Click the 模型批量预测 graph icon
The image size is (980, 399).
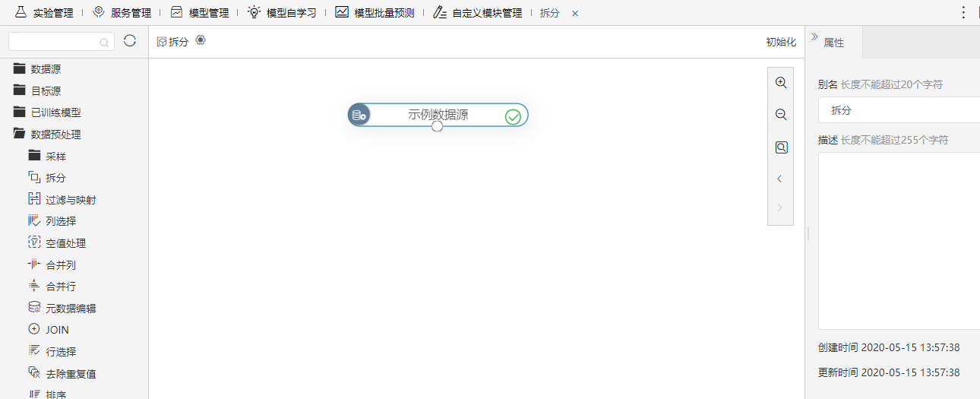342,12
